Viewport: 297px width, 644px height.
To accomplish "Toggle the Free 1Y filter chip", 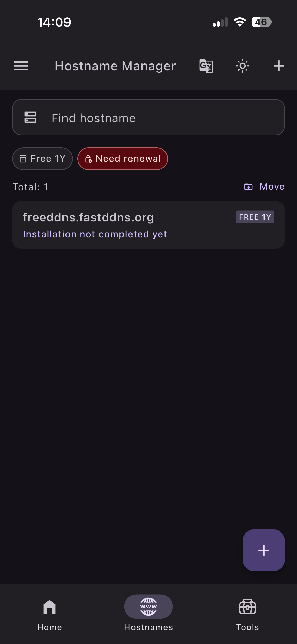I will point(43,159).
